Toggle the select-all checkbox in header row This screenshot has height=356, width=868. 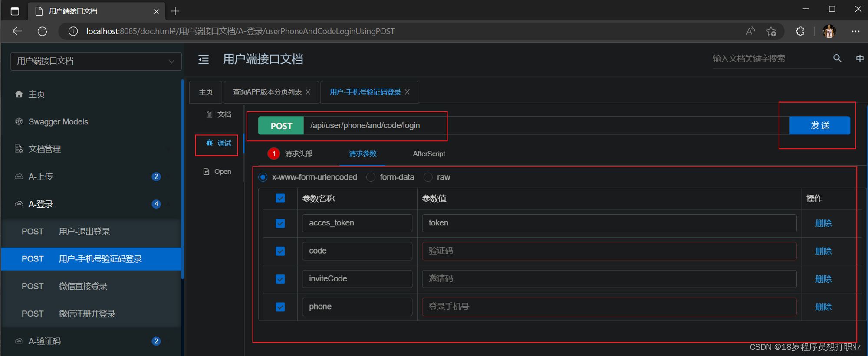point(280,198)
